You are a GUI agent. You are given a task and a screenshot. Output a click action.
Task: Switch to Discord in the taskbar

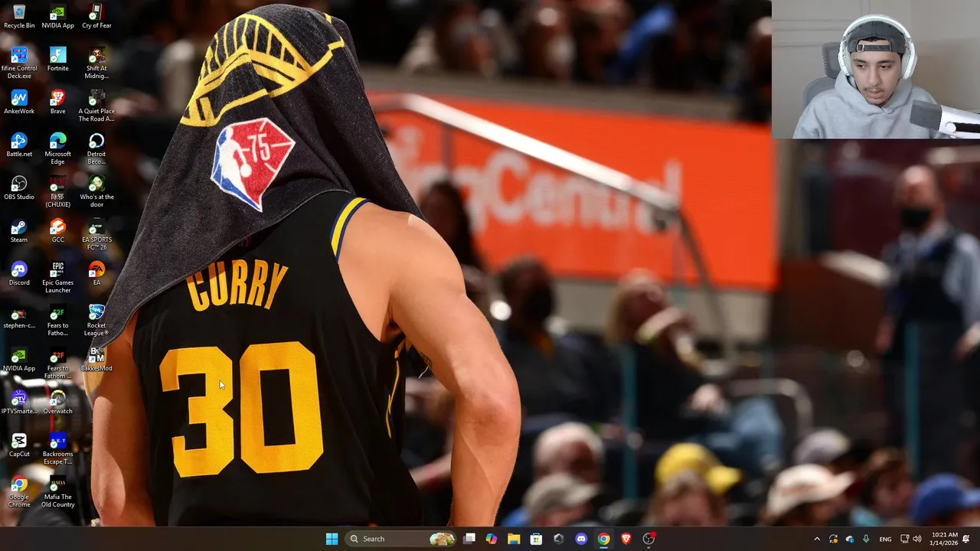click(x=581, y=539)
